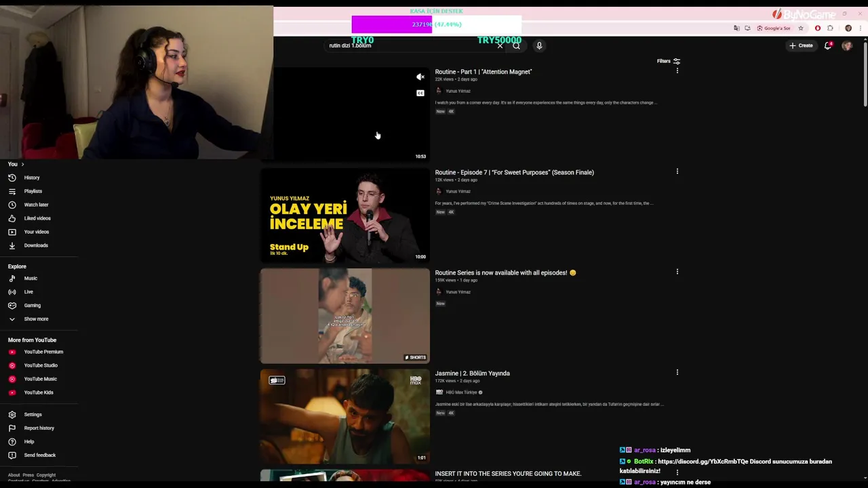Expand the You section chevron

tap(22, 164)
